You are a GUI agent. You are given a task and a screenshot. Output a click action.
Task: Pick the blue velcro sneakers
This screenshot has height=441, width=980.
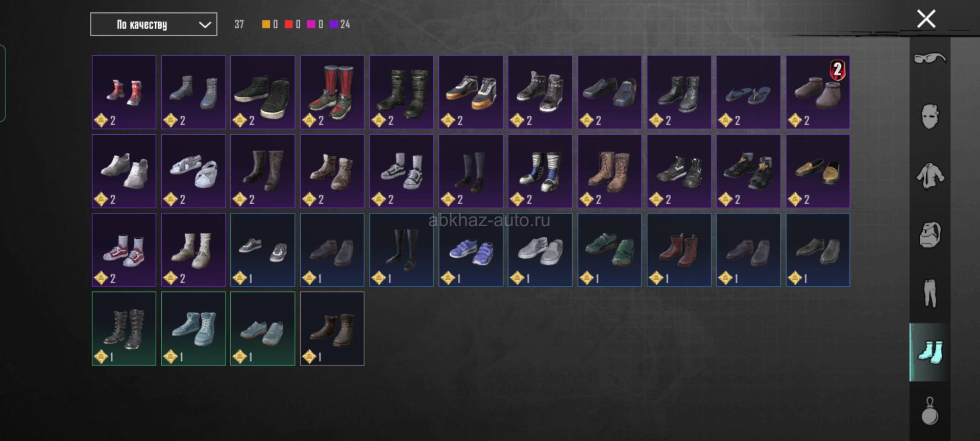[x=471, y=250]
